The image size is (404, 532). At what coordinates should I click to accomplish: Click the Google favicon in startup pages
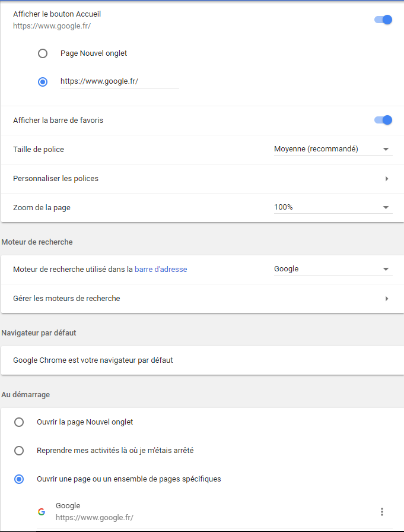click(x=42, y=512)
